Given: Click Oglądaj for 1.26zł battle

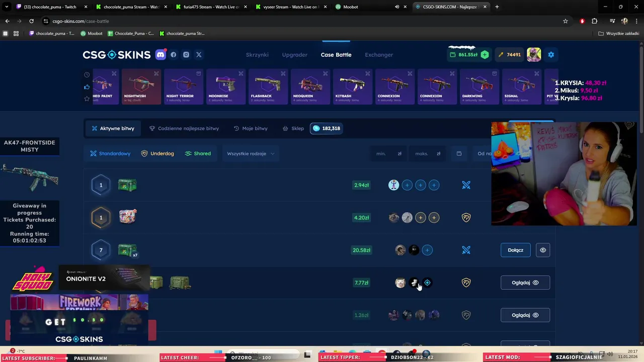Looking at the screenshot, I should [525, 315].
